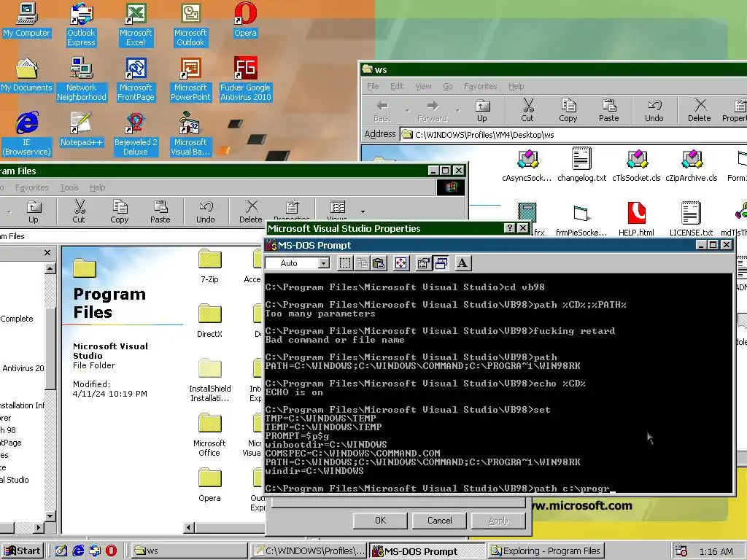Click Copy in Program Files window toolbar
Image resolution: width=747 pixels, height=560 pixels.
coord(120,211)
